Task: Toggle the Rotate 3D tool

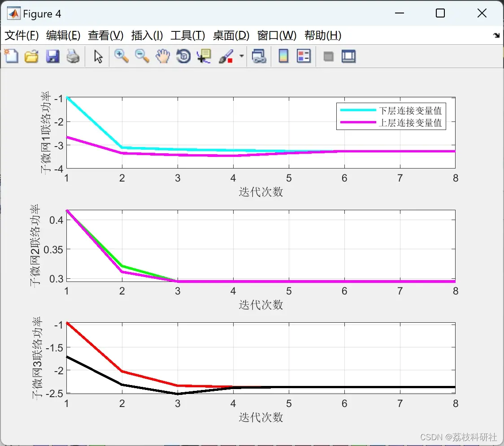Action: (183, 56)
